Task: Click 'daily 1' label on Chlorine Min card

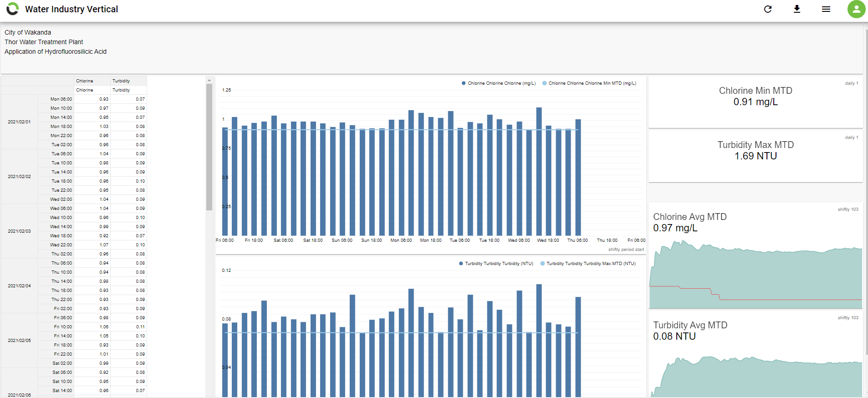Action: click(x=852, y=83)
